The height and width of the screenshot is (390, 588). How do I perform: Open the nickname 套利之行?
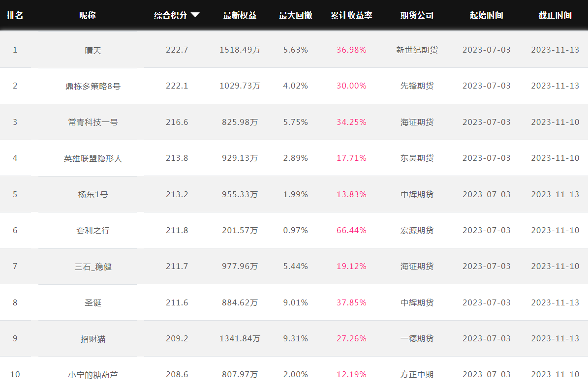93,230
